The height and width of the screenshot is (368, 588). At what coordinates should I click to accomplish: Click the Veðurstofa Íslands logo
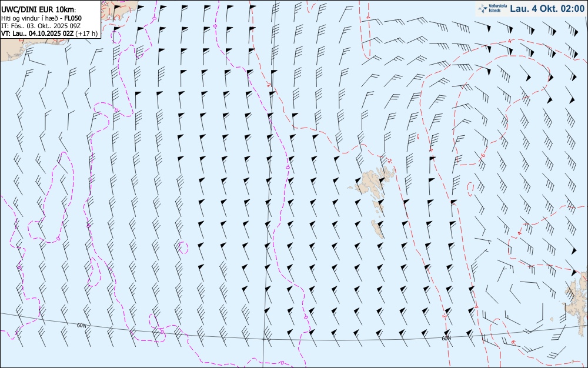493,8
